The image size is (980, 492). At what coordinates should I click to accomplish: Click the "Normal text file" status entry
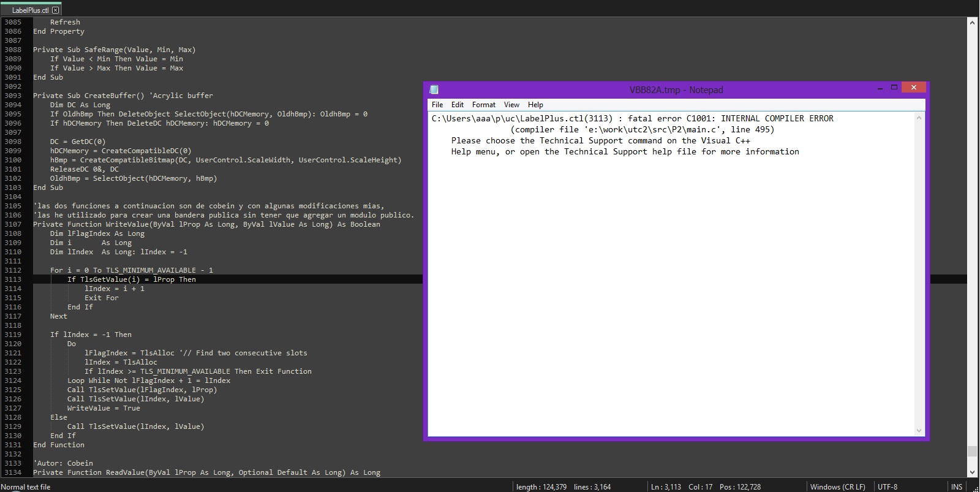pyautogui.click(x=26, y=487)
